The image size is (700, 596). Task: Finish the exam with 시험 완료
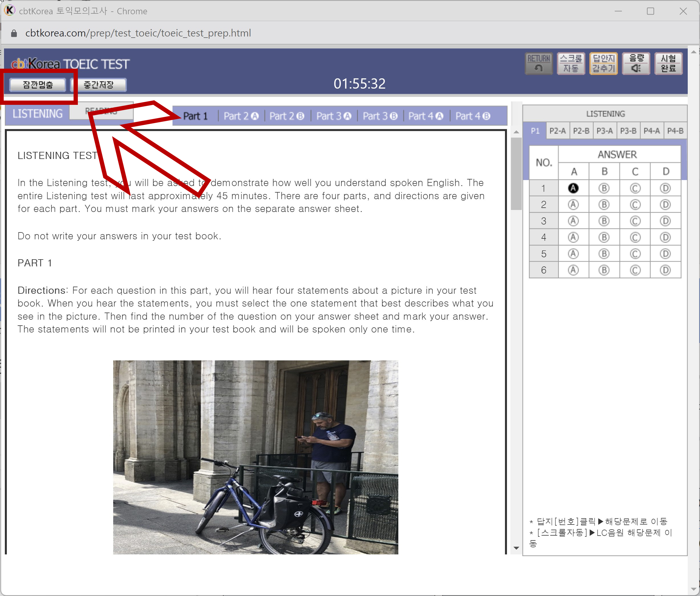point(668,64)
